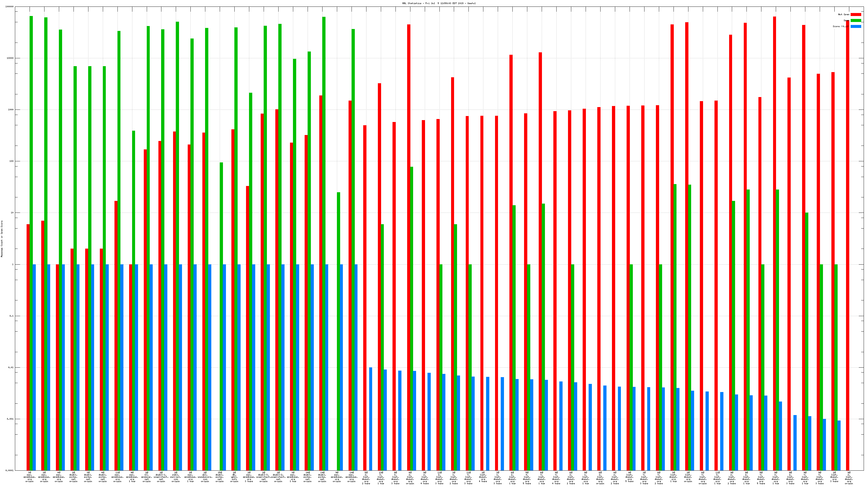
Task: Click the 0.0001 y-axis tick label
Action: (10, 470)
